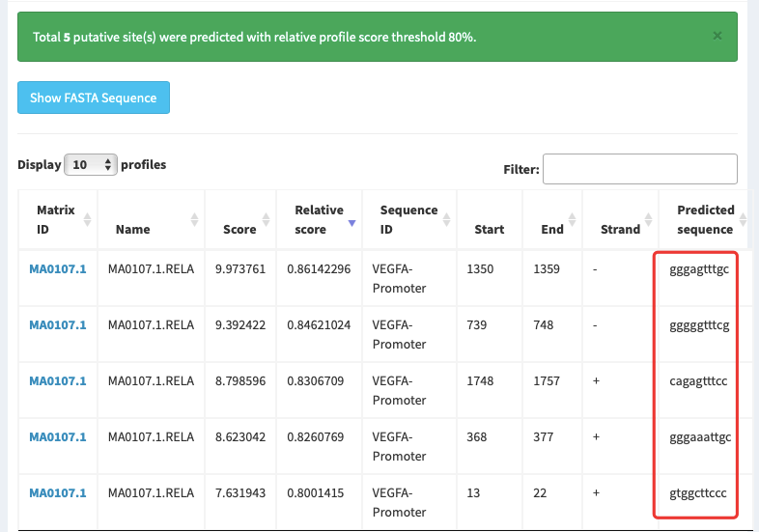Viewport: 759px width, 532px height.
Task: Open the MA0107.1 link for score 8.623042
Action: [x=58, y=437]
